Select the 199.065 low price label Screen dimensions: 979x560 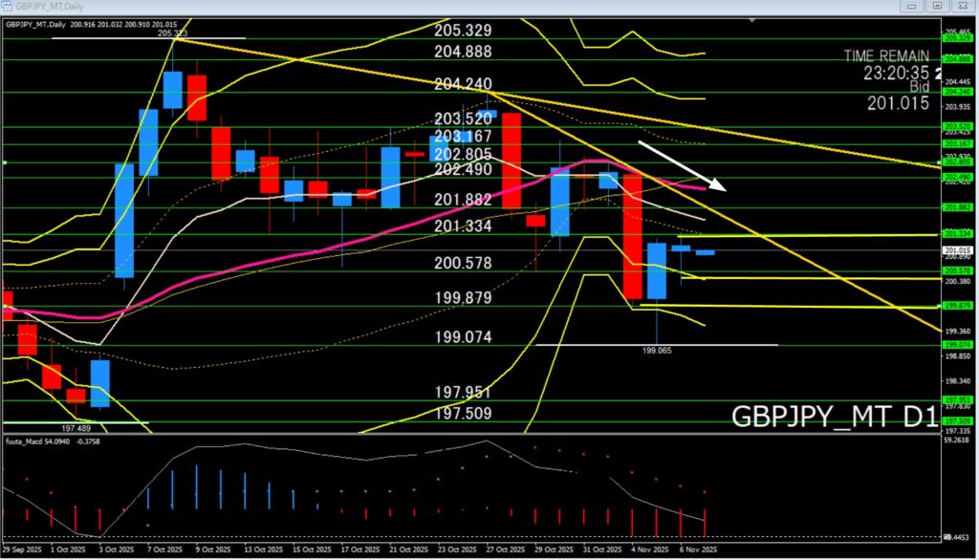click(656, 351)
